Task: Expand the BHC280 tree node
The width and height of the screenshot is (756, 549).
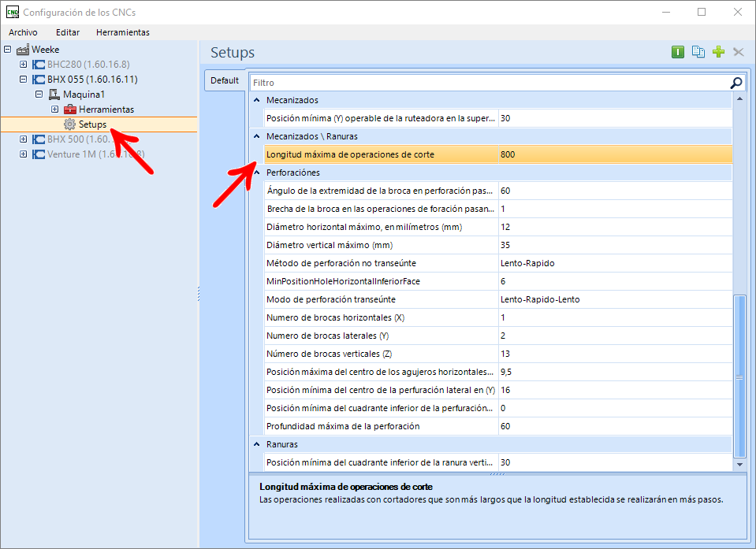Action: 23,64
